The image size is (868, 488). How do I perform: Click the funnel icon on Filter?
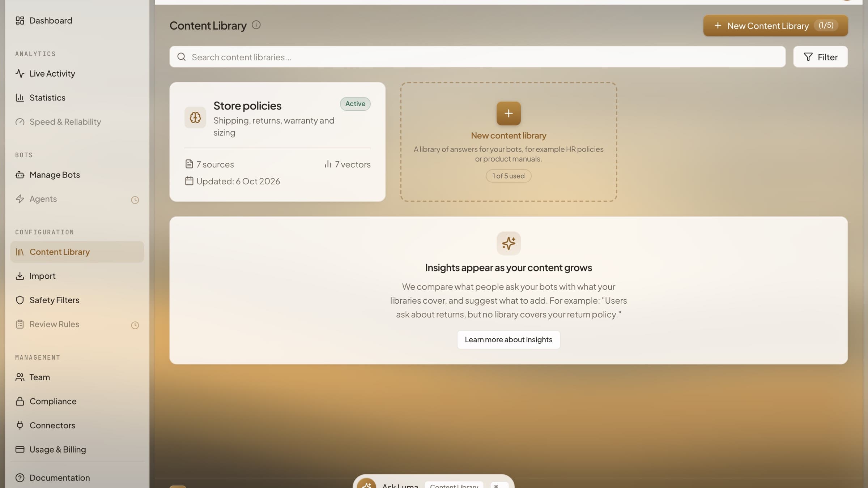(x=808, y=57)
